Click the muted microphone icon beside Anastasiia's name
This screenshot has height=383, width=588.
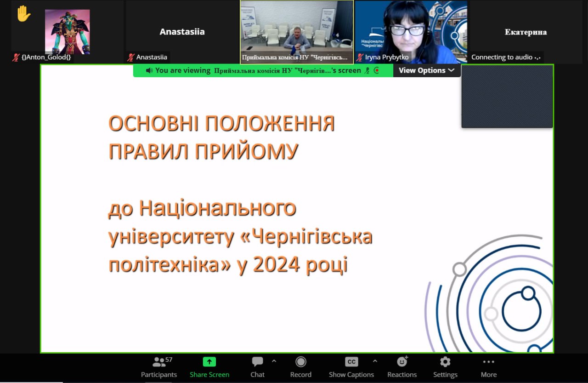click(131, 57)
